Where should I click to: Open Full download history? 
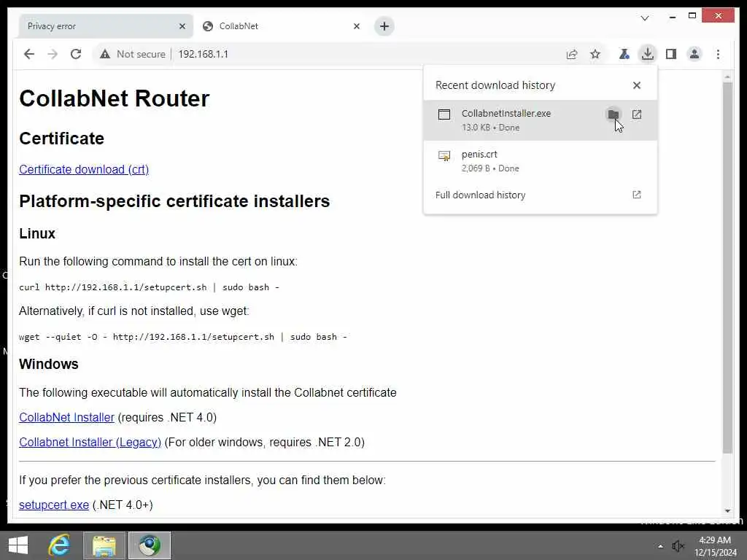coord(541,195)
